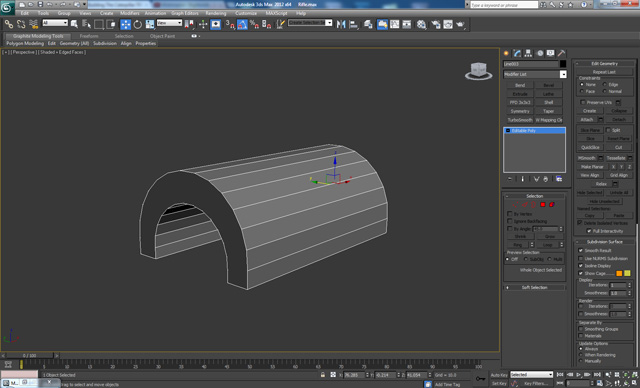Click the black object color swatch
This screenshot has width=640, height=388.
point(563,64)
